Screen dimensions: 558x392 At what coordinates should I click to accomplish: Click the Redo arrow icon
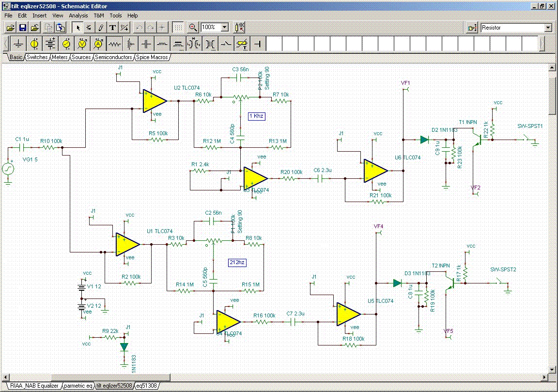click(x=151, y=28)
